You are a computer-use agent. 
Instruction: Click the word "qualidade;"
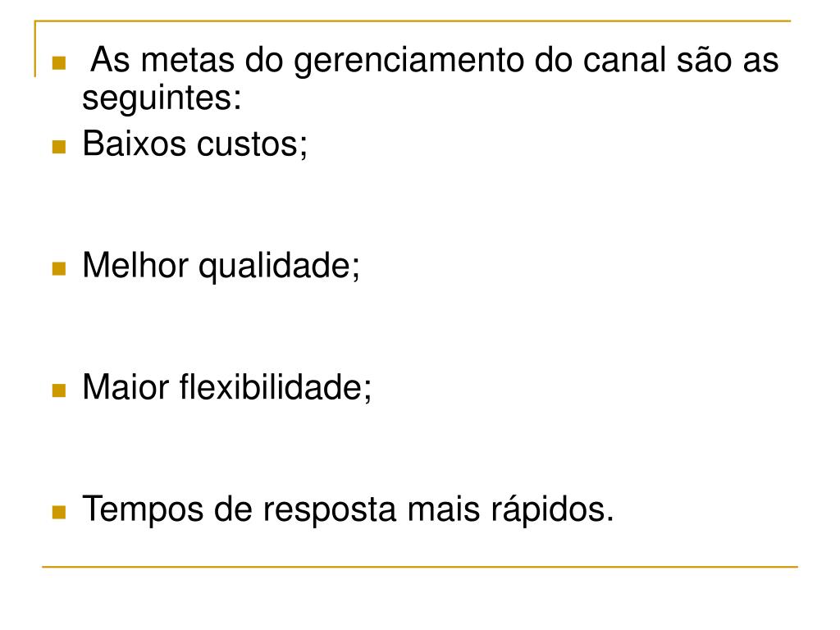279,267
